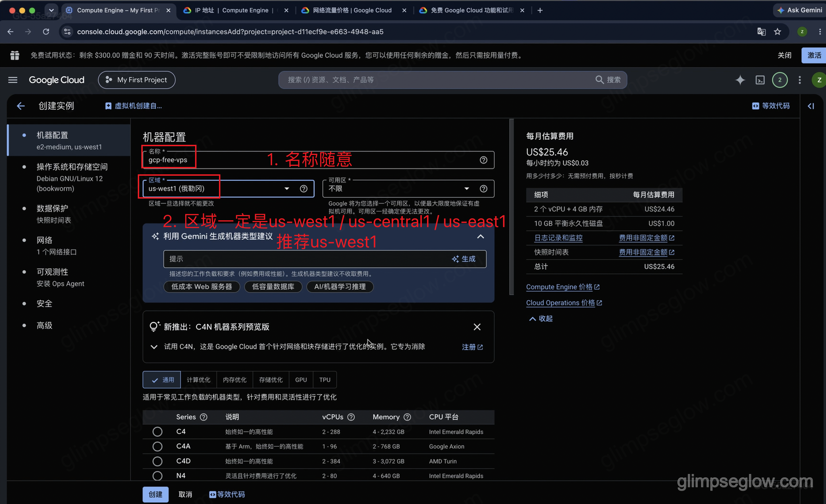This screenshot has width=826, height=504.
Task: Open the site information icon in address bar
Action: [67, 32]
